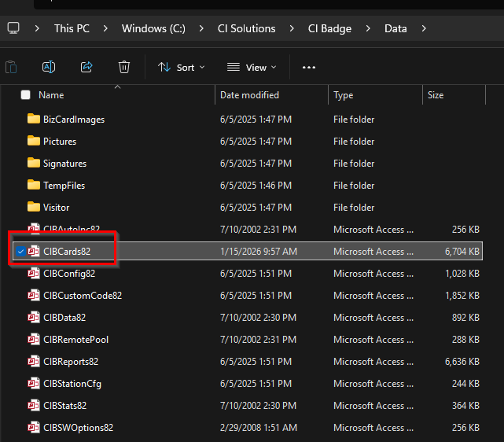This screenshot has height=442, width=504.
Task: Click the 6,704 KB size cell
Action: point(462,252)
